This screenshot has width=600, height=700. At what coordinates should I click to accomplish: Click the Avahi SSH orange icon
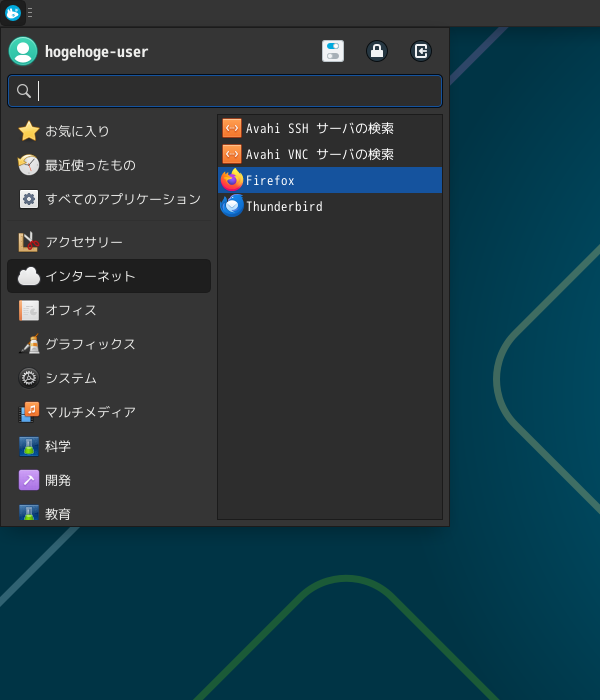[232, 128]
